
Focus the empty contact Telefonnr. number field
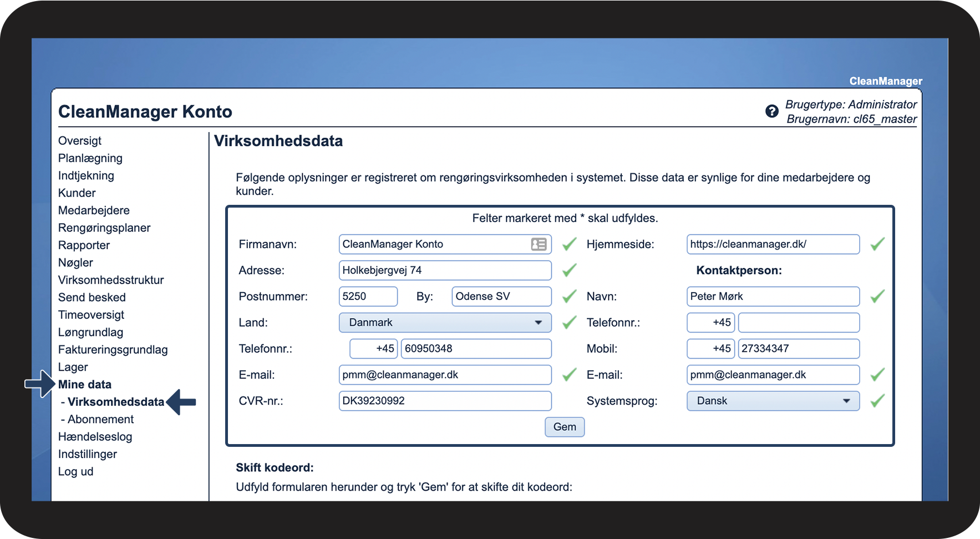point(799,323)
